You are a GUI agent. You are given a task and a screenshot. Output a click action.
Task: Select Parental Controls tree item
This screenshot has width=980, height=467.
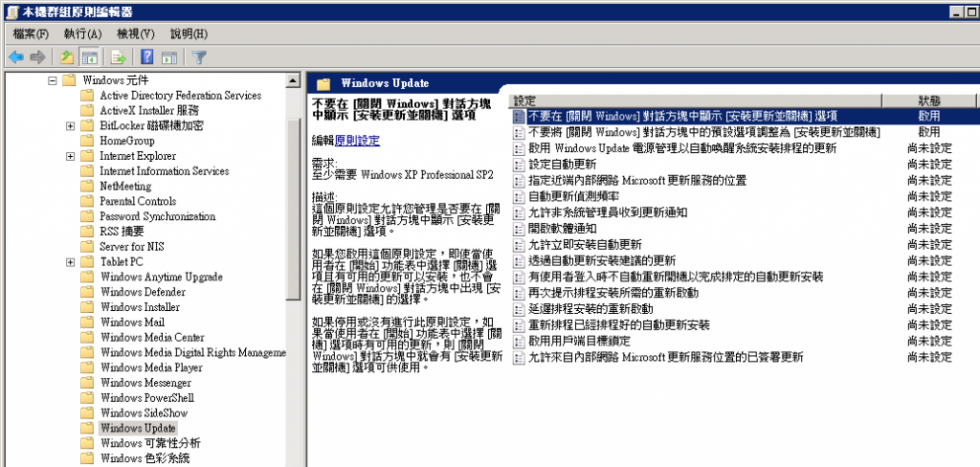pos(138,201)
